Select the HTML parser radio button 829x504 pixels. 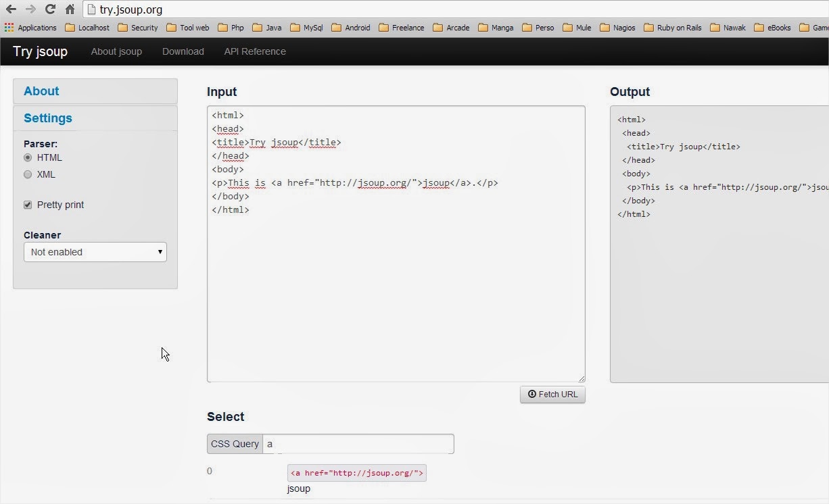[28, 157]
